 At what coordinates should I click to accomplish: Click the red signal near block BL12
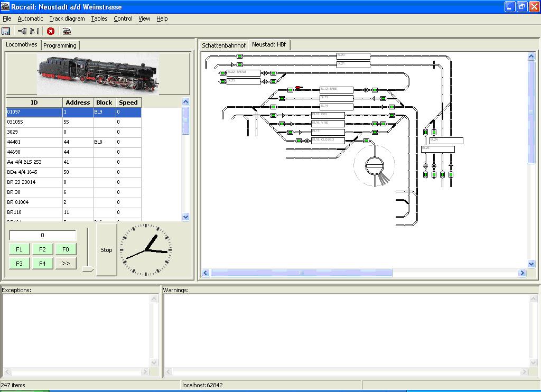(x=299, y=88)
